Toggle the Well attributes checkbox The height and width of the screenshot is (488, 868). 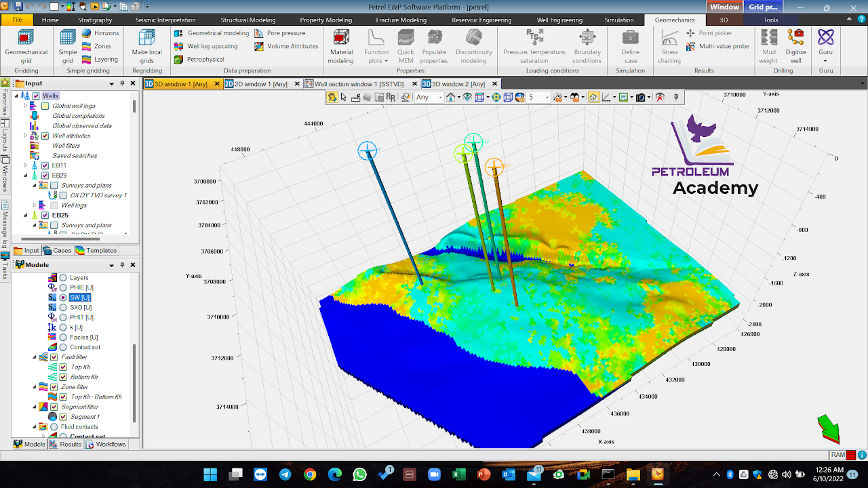click(x=45, y=136)
